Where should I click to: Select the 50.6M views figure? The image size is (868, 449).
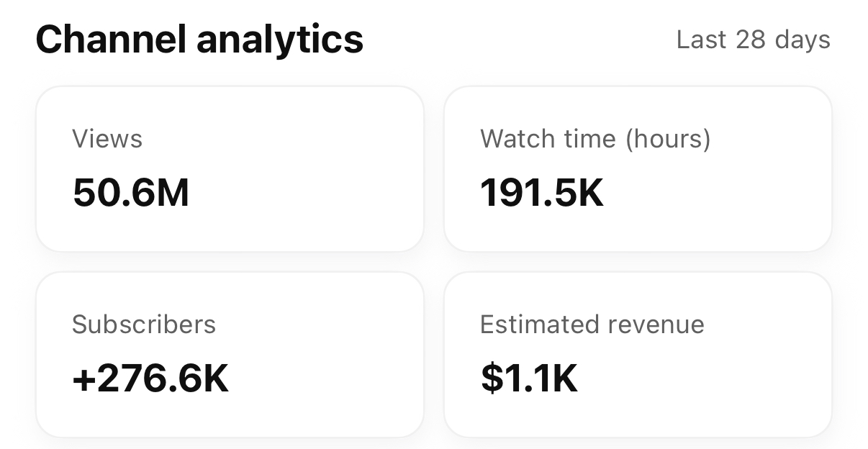(131, 193)
